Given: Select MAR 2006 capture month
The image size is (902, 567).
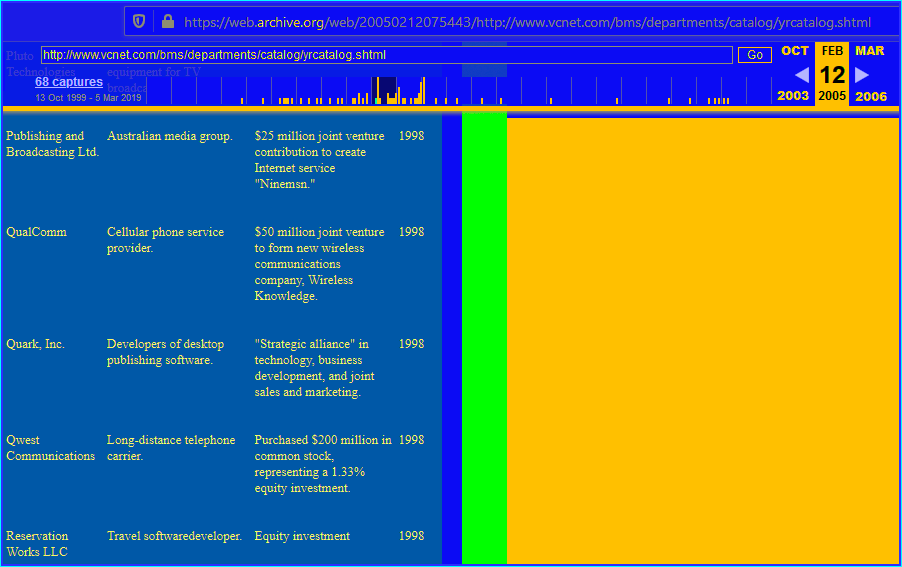Looking at the screenshot, I should click(870, 73).
